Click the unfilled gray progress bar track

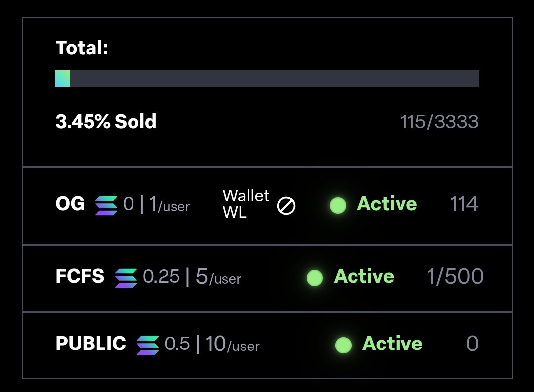click(x=274, y=78)
